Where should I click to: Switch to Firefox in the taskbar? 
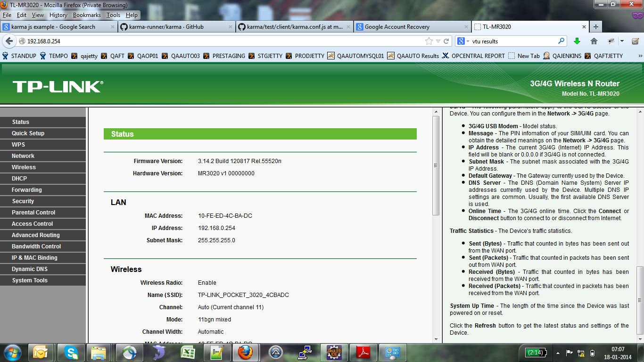(x=245, y=353)
